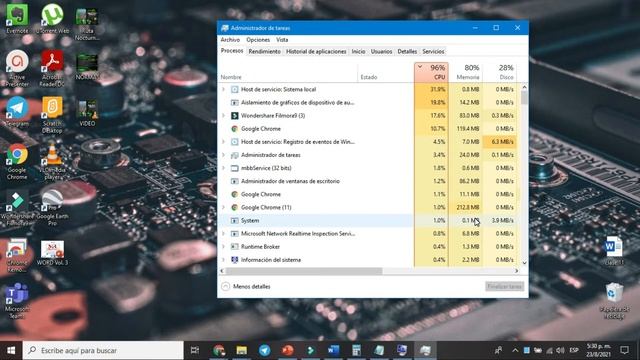640x360 pixels.
Task: Click the taskbar clock showing 5:30 p. m.
Action: pos(598,350)
